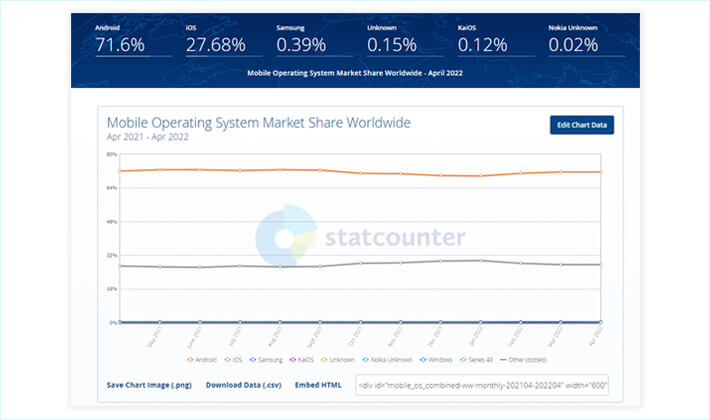
Task: Click the 32% y-axis label
Action: click(x=112, y=255)
